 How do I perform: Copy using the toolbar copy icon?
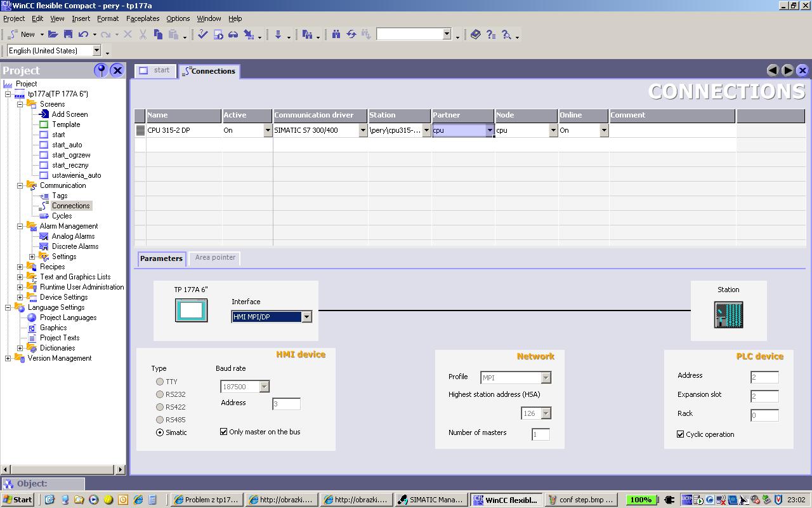click(158, 34)
